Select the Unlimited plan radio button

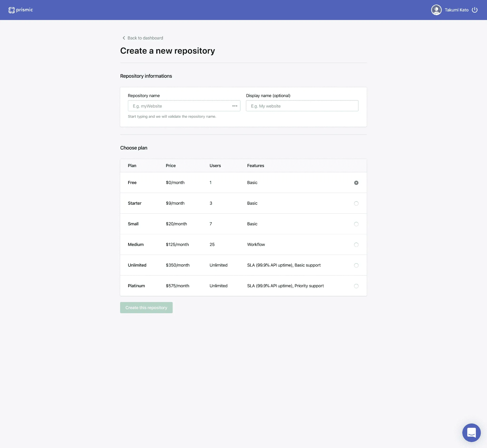pyautogui.click(x=356, y=265)
